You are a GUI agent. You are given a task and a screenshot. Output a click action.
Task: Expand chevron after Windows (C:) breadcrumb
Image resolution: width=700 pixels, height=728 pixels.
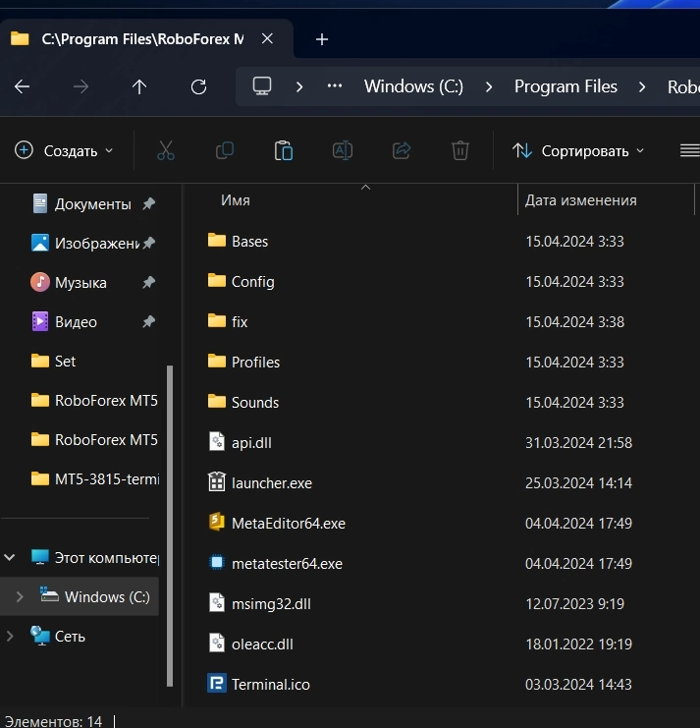click(x=489, y=86)
